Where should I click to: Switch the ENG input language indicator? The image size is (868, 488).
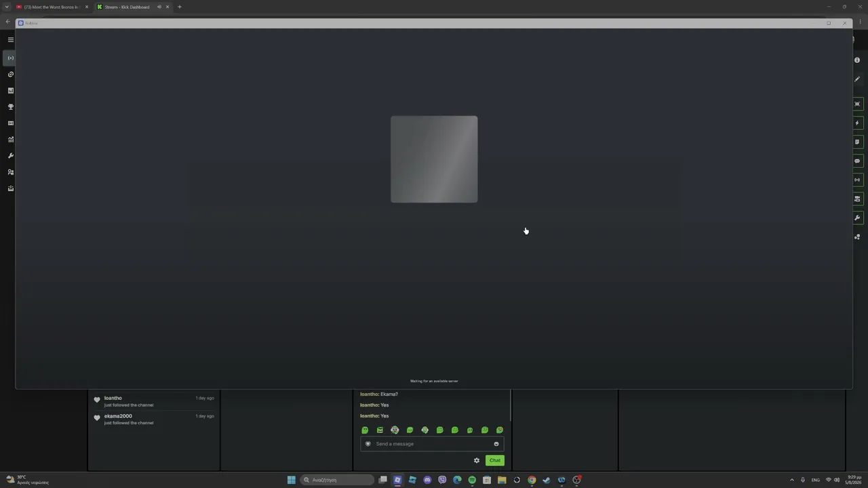pos(816,480)
